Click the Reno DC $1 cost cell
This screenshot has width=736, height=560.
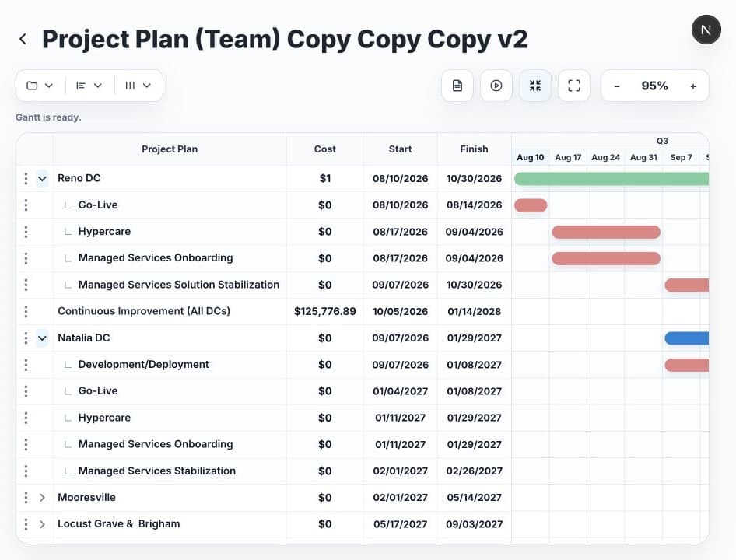[x=324, y=178]
